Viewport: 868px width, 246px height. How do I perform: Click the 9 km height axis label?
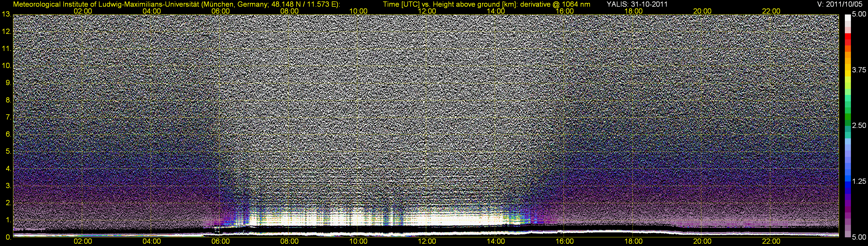click(9, 83)
